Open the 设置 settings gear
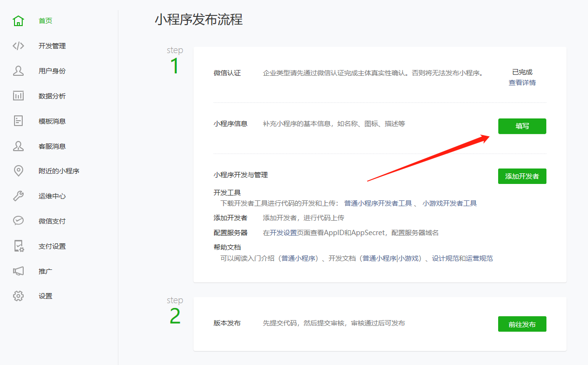Viewport: 588px width, 365px height. [x=18, y=296]
